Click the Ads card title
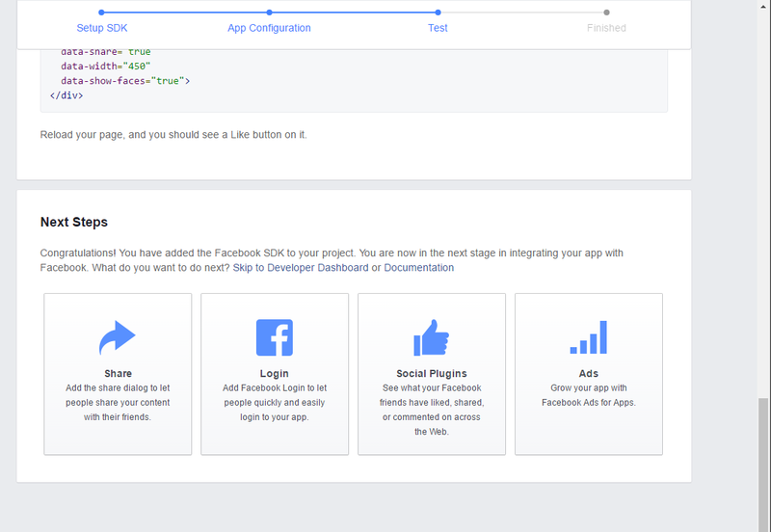Screen dimensions: 771x532 (x=589, y=373)
